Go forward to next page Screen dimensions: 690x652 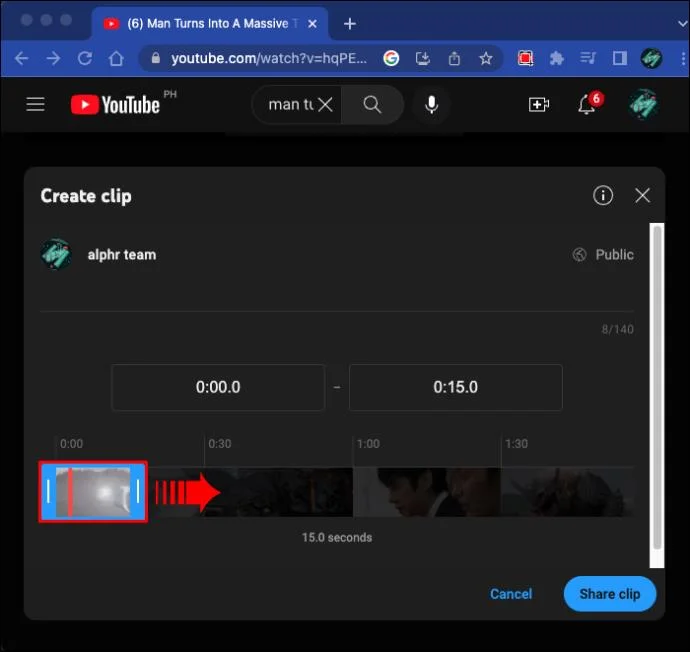click(53, 58)
